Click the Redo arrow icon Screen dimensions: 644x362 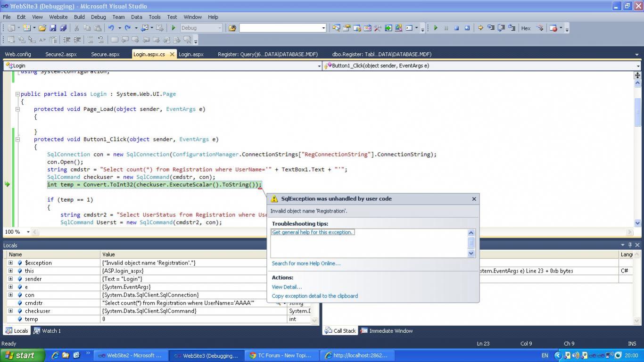click(x=127, y=28)
